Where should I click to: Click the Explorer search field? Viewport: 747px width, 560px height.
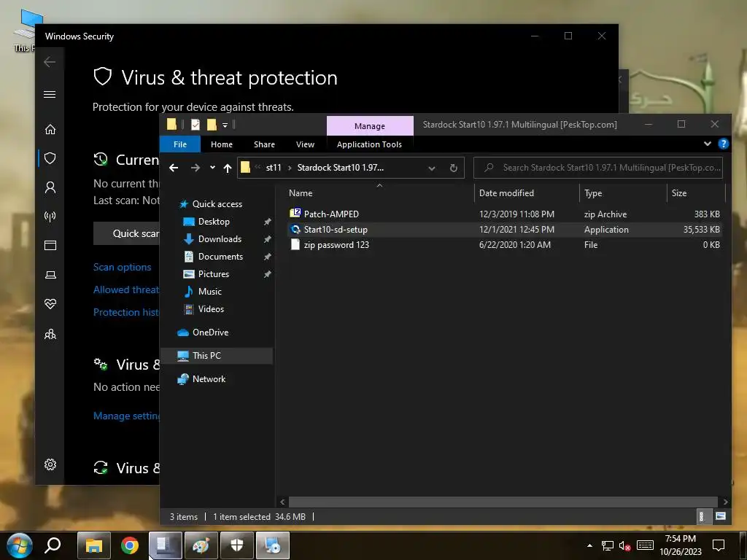tap(598, 168)
